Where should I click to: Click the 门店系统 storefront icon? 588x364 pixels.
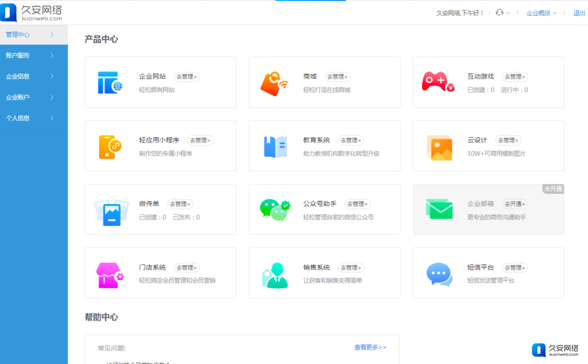click(109, 275)
